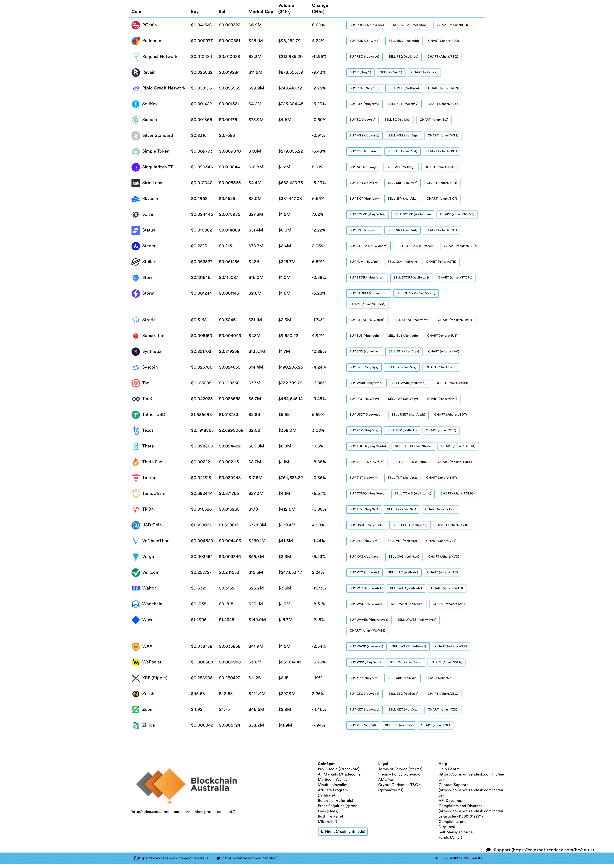Click the Waves diamond icon
The height and width of the screenshot is (868, 614).
tap(135, 620)
